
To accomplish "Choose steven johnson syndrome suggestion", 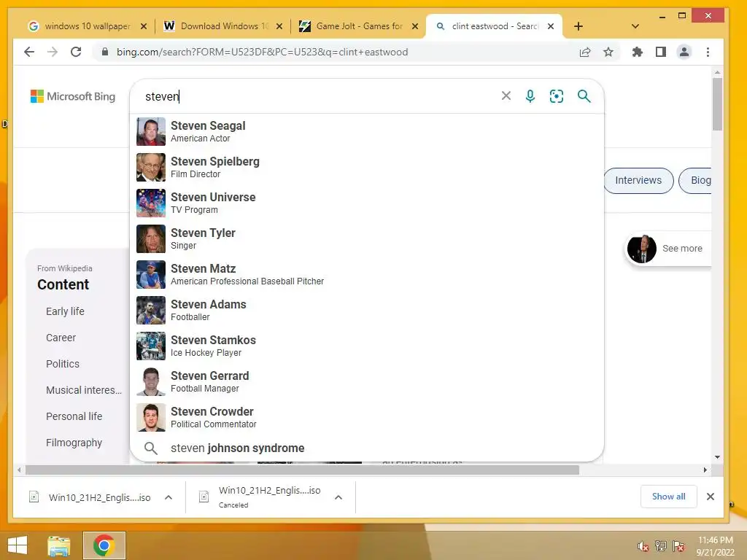I will [367, 448].
